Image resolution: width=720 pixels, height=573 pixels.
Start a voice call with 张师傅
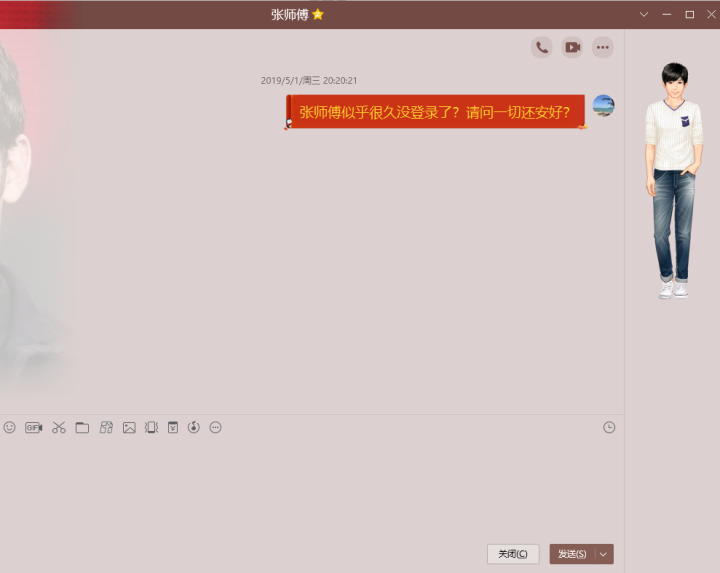(542, 47)
